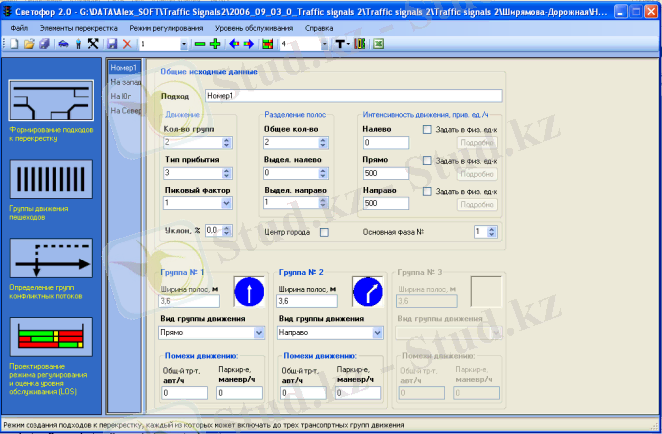Viewport: 662px width, 434px height.
Task: Click the Прямо intensity input field
Action: tap(385, 173)
